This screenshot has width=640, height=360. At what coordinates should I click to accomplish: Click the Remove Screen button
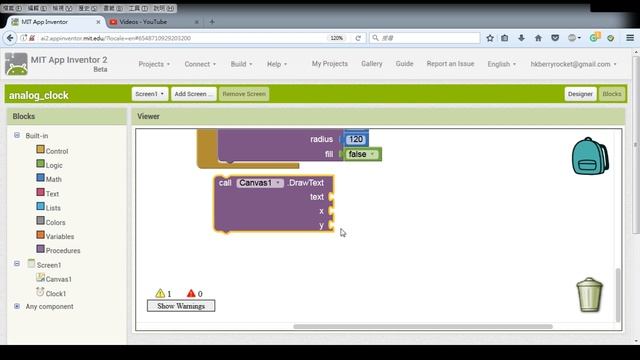(x=244, y=94)
